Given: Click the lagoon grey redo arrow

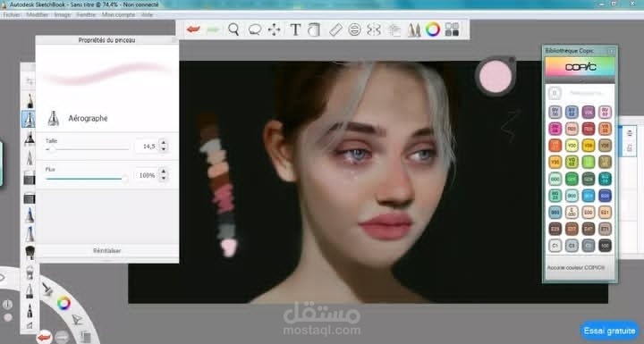Looking at the screenshot, I should 62,338.
